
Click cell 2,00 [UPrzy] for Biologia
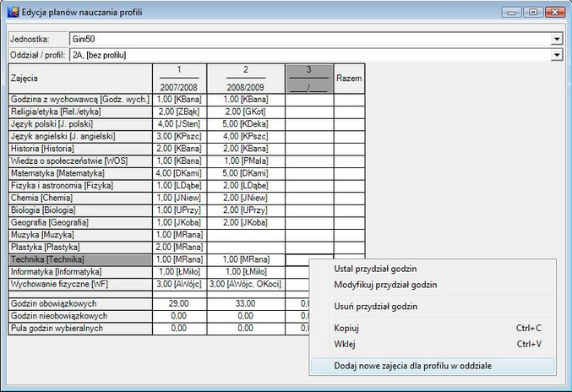[x=246, y=210]
